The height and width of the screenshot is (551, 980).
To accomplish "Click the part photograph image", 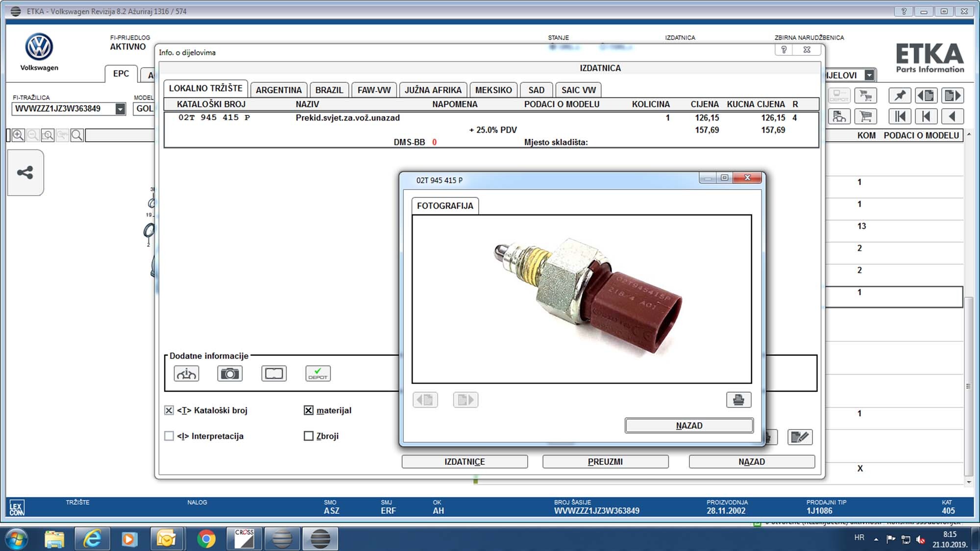I will [582, 299].
